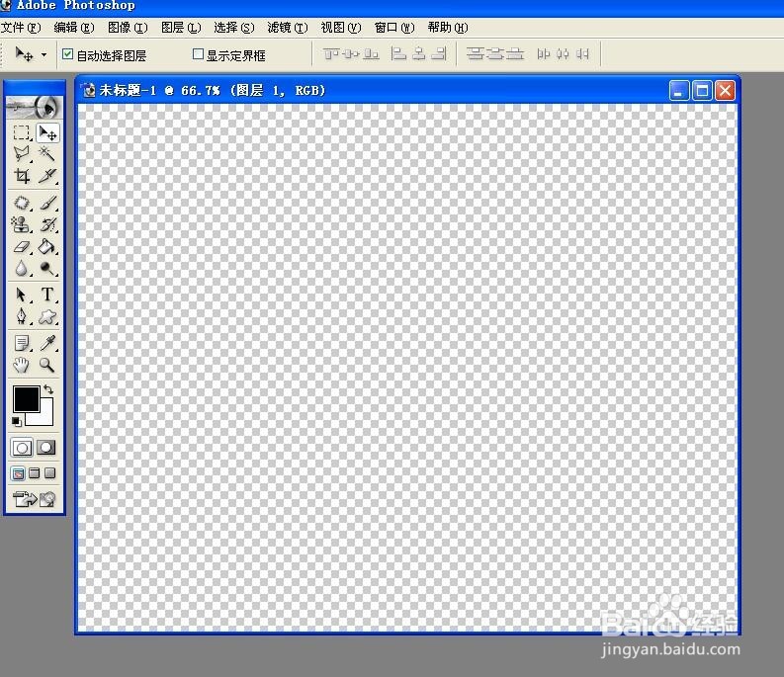Switch to Quick Mask mode

tap(46, 448)
